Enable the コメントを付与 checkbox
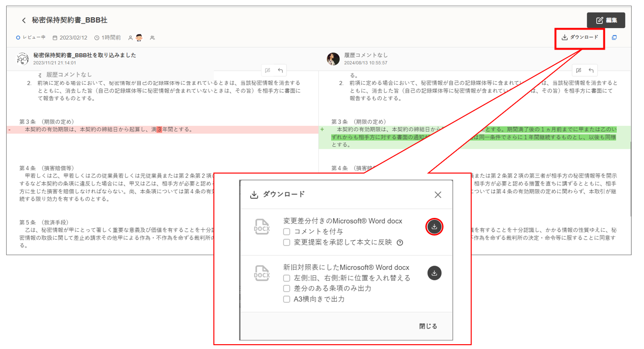This screenshot has width=644, height=349. [286, 232]
